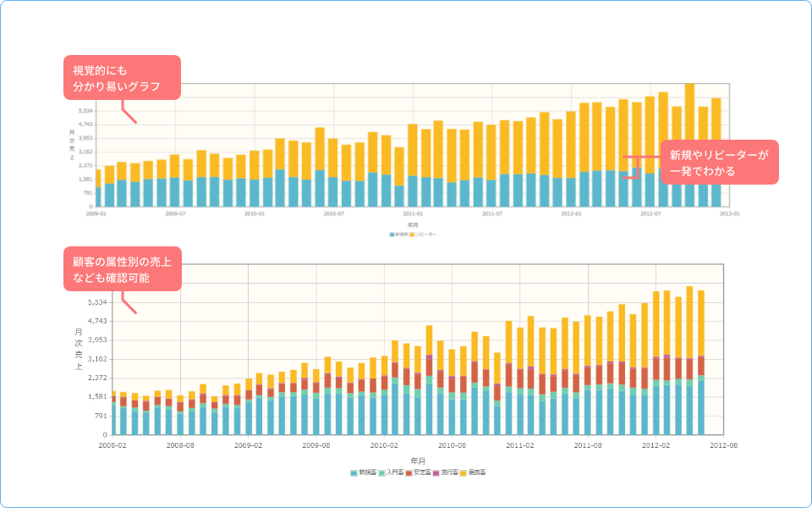
Task: Select the 流行客 legend label
Action: [x=449, y=472]
